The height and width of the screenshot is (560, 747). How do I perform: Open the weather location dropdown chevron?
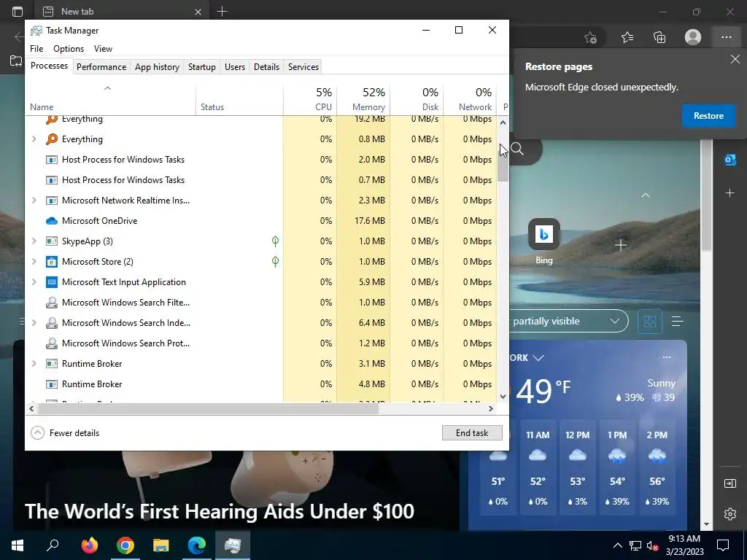[538, 357]
